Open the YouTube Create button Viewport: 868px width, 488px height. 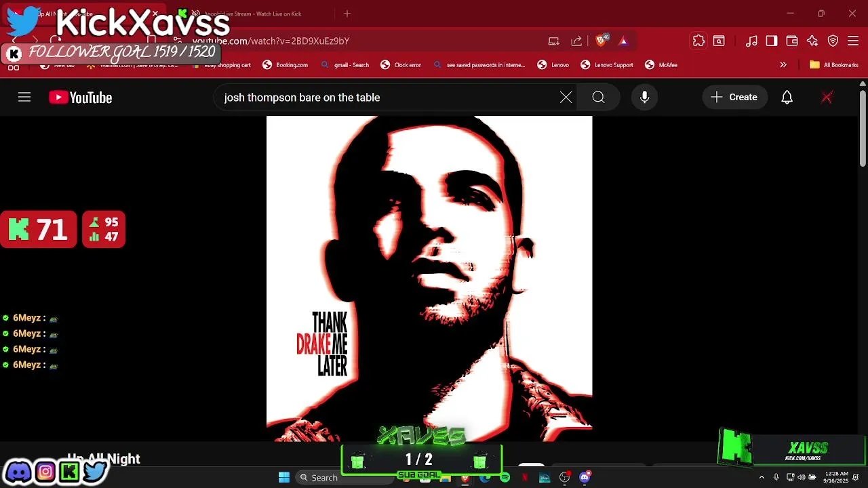coord(734,98)
